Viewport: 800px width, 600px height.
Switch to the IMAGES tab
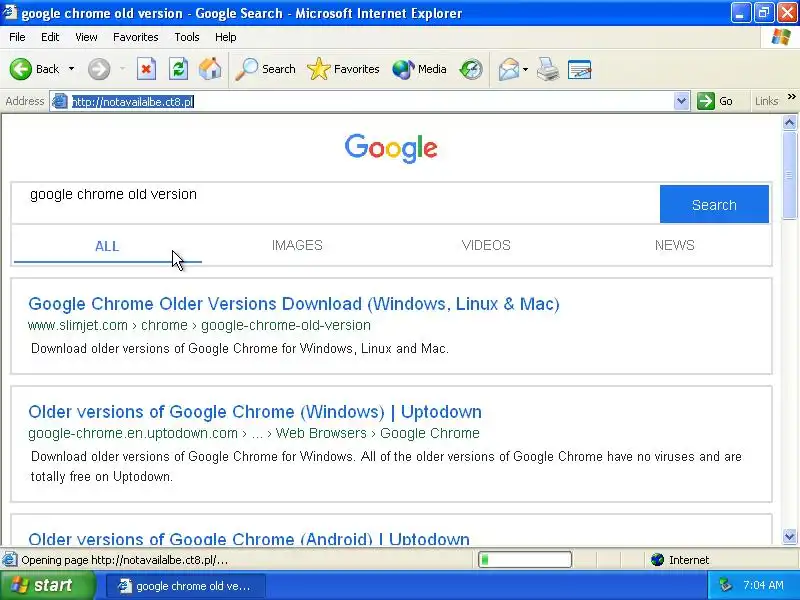tap(297, 245)
